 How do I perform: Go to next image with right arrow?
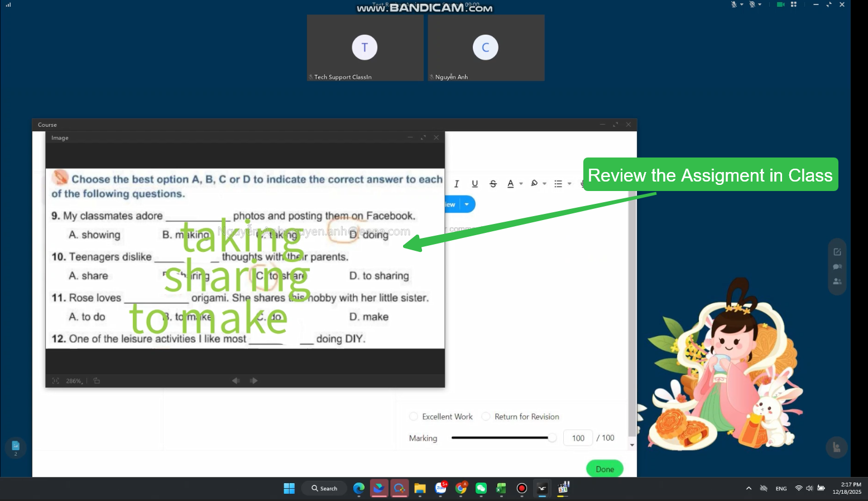(254, 381)
